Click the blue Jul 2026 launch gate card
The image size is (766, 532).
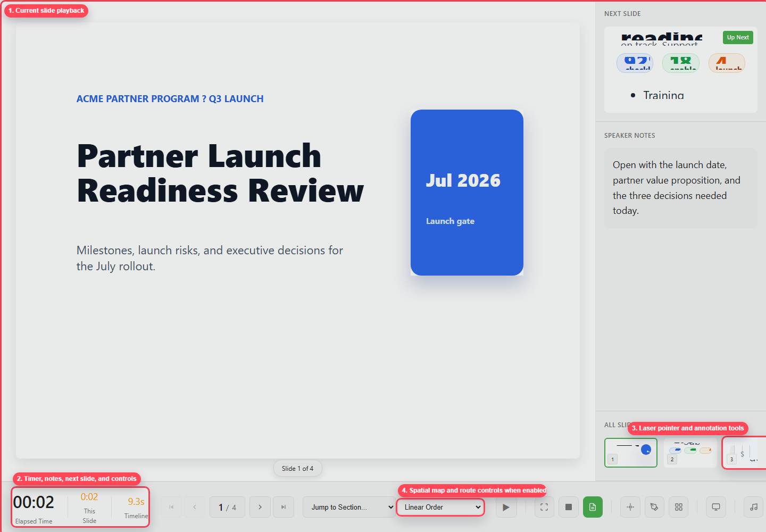(x=467, y=193)
